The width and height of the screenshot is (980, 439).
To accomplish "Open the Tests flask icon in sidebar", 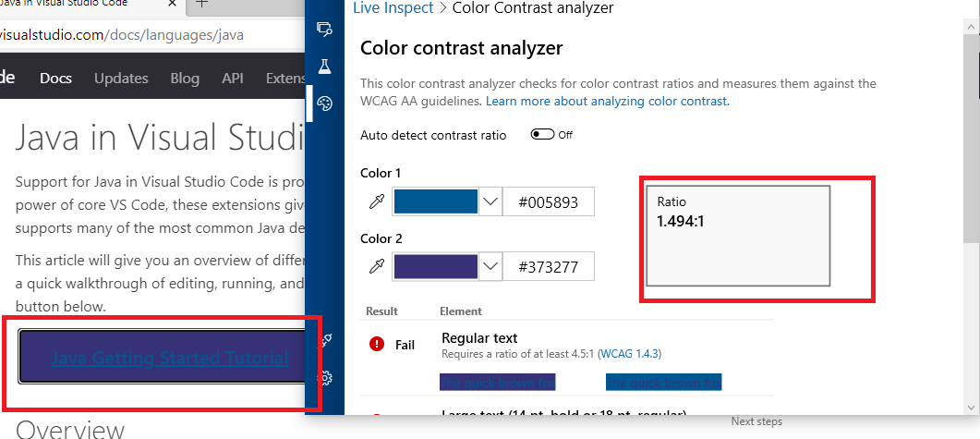I will coord(324,67).
